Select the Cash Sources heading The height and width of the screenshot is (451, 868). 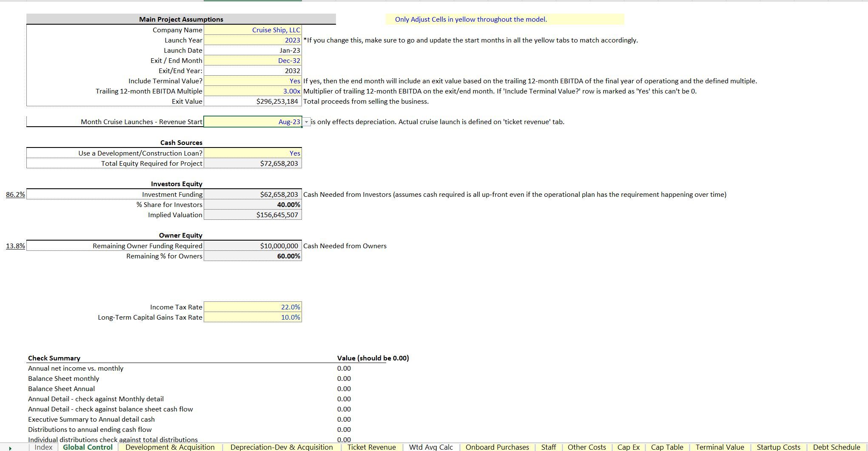tap(181, 142)
